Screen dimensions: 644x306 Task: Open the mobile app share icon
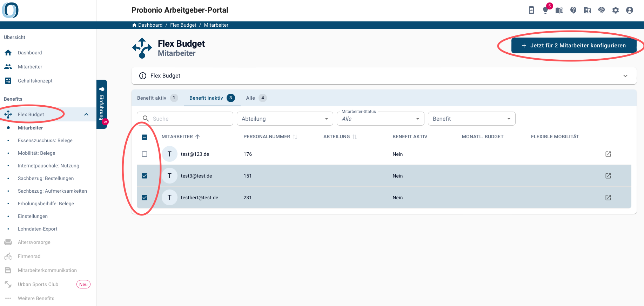(x=531, y=10)
